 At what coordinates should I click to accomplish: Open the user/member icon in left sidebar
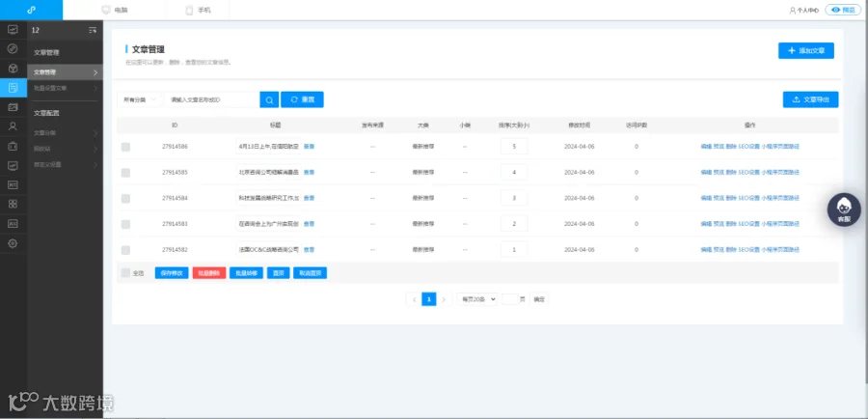pos(14,126)
